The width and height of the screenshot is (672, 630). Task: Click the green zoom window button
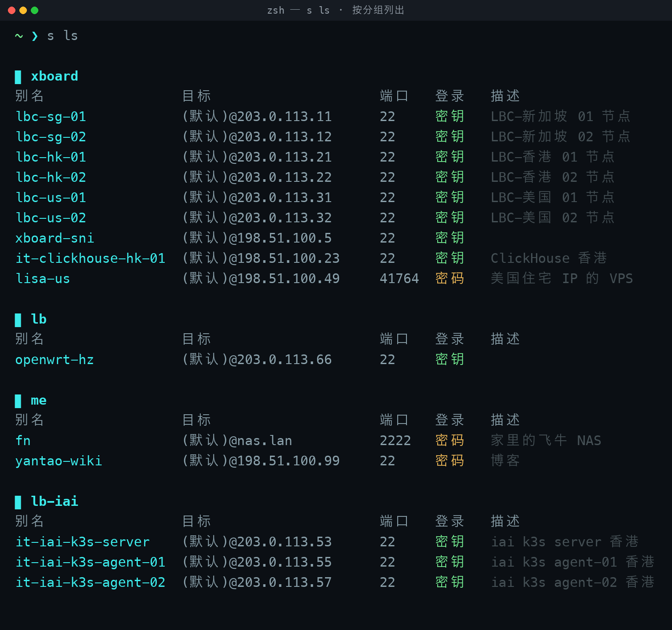[x=35, y=10]
